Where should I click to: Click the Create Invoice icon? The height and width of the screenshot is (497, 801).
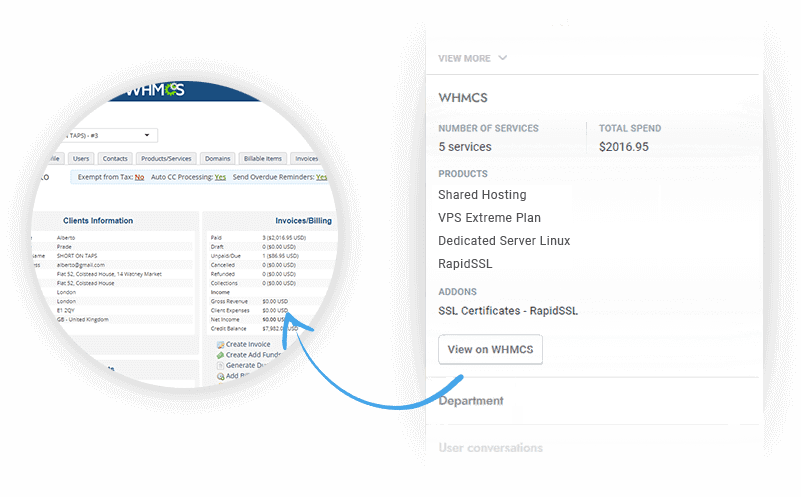220,344
